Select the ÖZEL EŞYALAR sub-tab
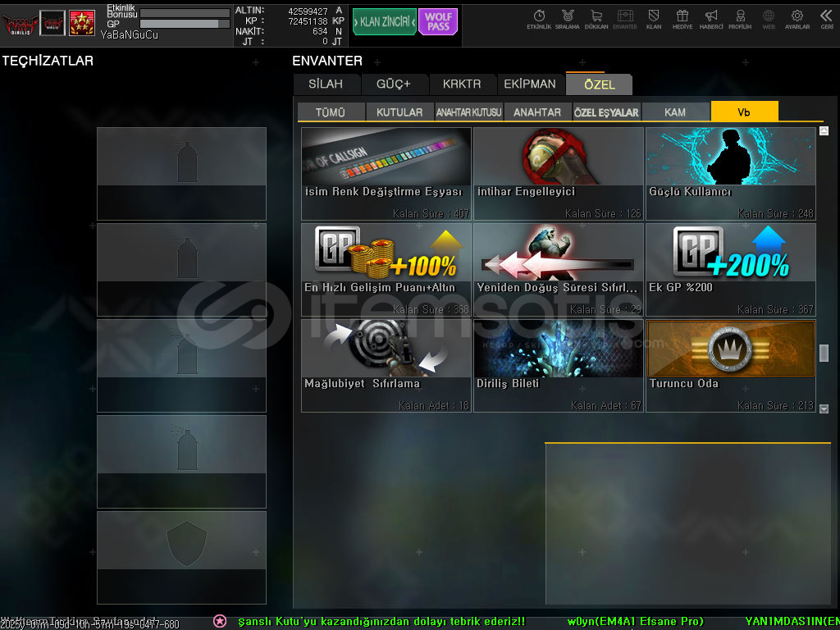840x630 pixels. pos(606,112)
